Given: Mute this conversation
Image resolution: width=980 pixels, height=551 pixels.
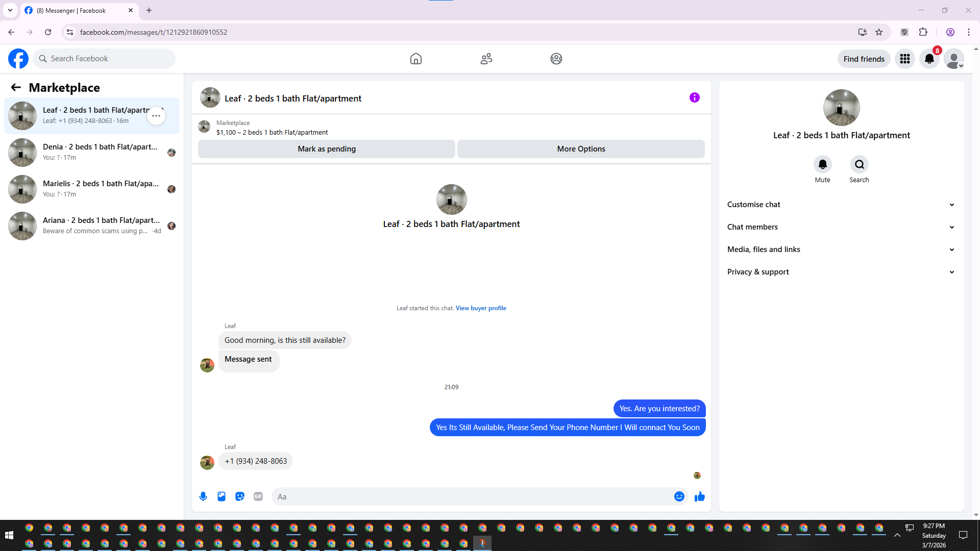Looking at the screenshot, I should pyautogui.click(x=823, y=164).
